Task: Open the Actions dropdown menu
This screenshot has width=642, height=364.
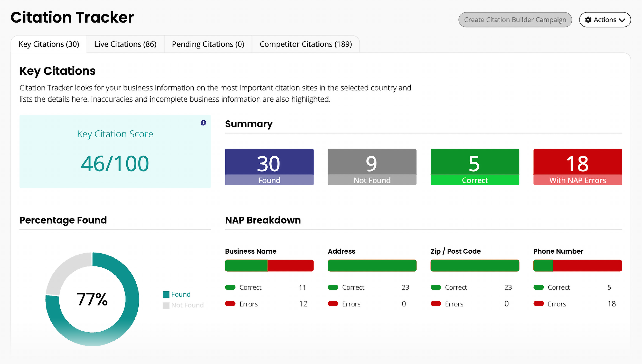Action: tap(605, 20)
